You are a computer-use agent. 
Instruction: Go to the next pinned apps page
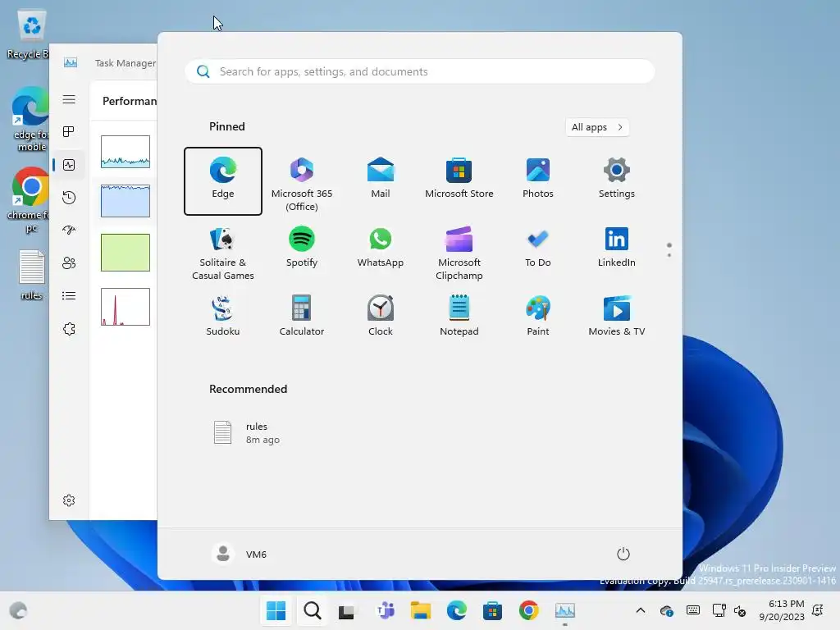pyautogui.click(x=669, y=255)
